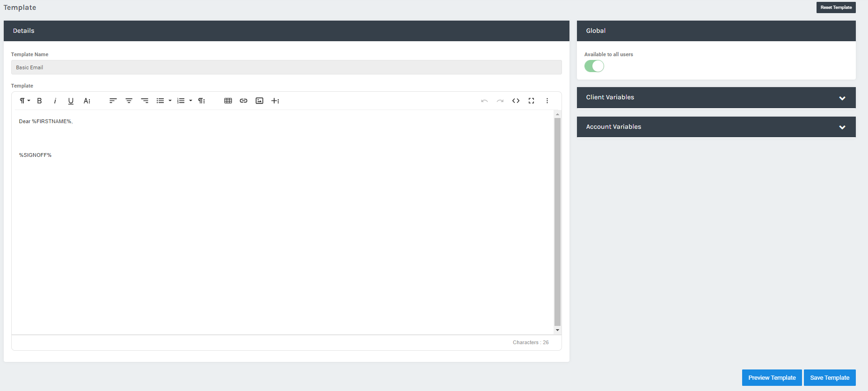Switch to code view
The height and width of the screenshot is (391, 868).
516,101
